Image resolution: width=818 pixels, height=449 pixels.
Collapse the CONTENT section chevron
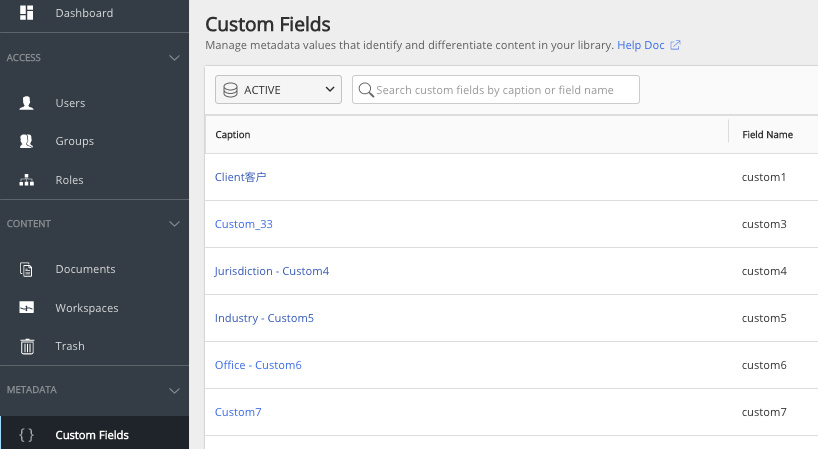[174, 224]
